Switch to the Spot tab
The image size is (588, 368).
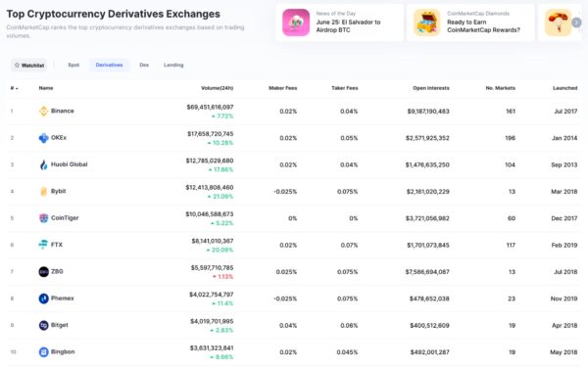(73, 66)
